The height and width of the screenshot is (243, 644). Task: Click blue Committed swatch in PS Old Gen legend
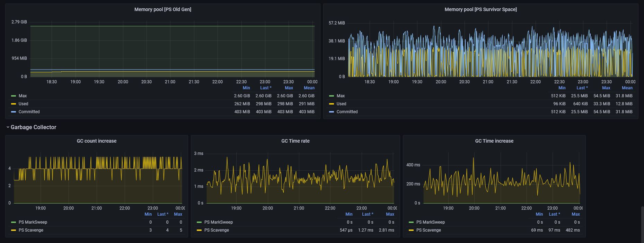click(14, 112)
